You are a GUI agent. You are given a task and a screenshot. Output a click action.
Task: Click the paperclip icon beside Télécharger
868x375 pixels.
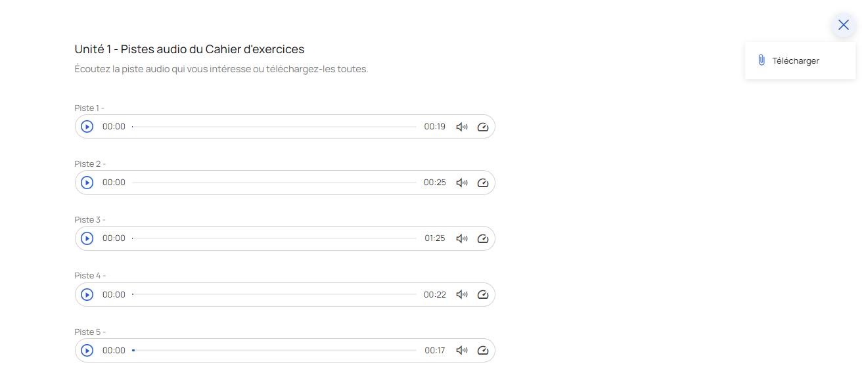[761, 60]
